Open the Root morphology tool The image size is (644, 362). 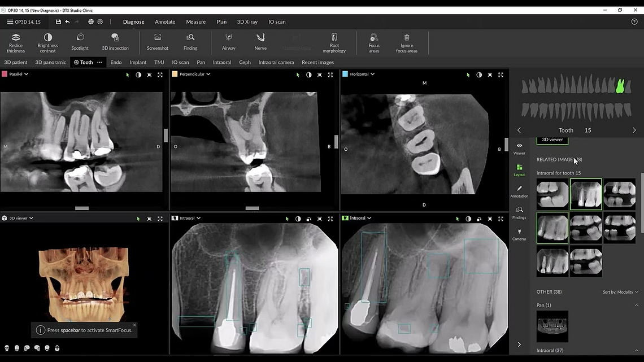[x=334, y=41]
